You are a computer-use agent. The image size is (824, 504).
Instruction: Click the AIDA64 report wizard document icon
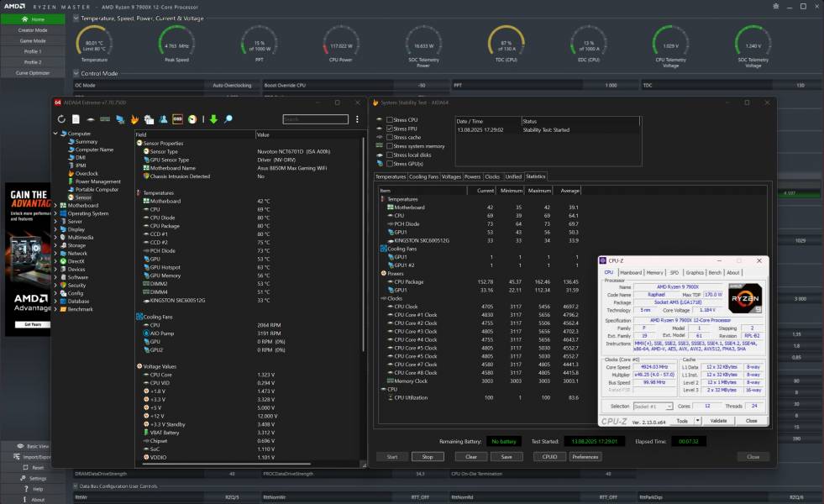76,119
